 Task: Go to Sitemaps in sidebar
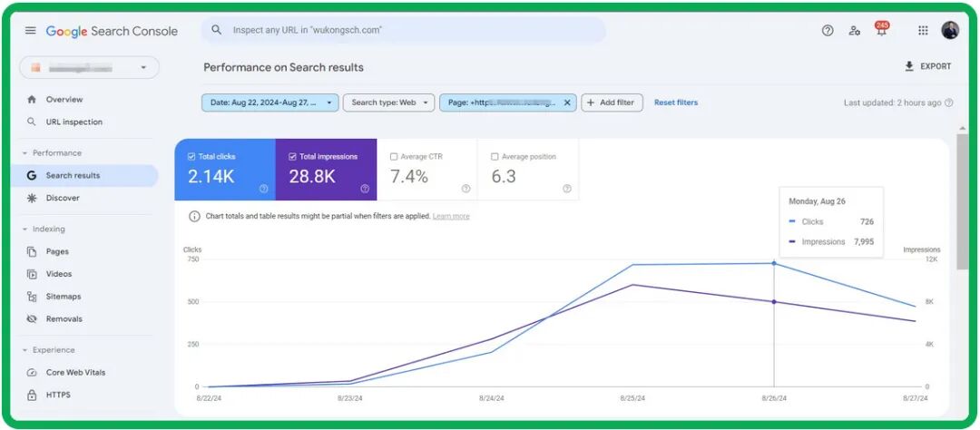(x=63, y=297)
